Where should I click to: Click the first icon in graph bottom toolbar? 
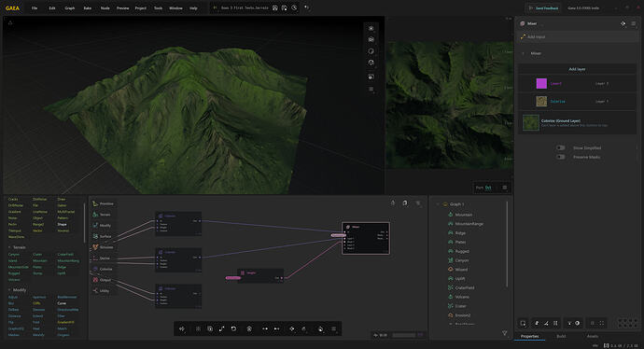[182, 328]
